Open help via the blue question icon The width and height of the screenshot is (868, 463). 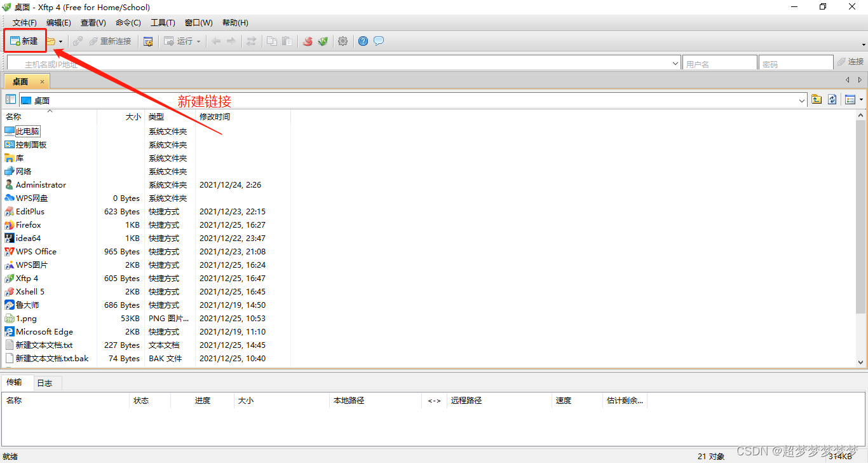click(363, 41)
